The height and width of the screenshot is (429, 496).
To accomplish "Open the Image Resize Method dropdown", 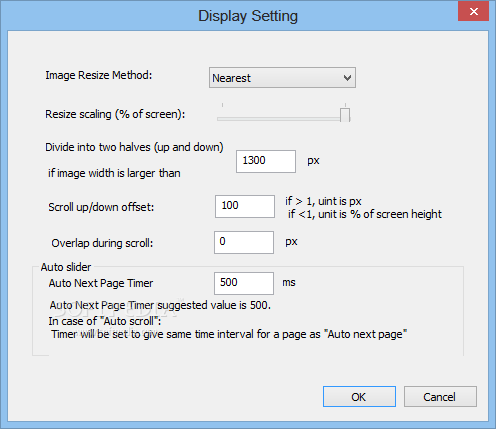I will [x=282, y=78].
